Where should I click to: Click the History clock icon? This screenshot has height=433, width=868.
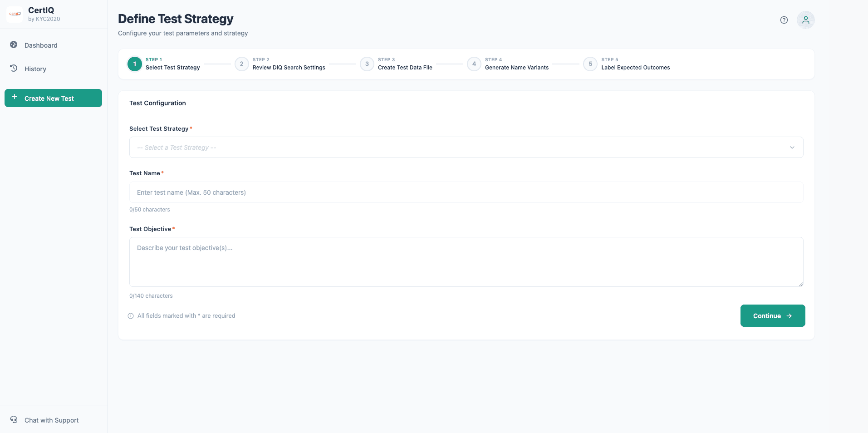point(14,69)
